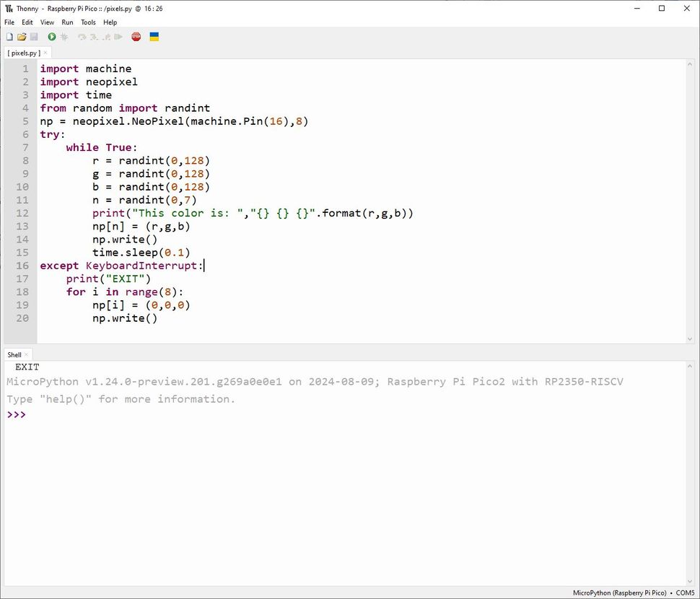700x599 pixels.
Task: Run the pixels.py script
Action: [51, 36]
